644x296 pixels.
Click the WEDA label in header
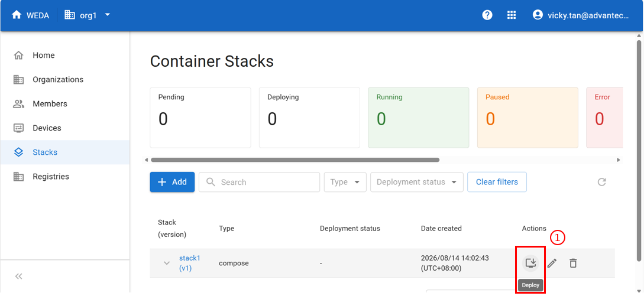point(38,15)
